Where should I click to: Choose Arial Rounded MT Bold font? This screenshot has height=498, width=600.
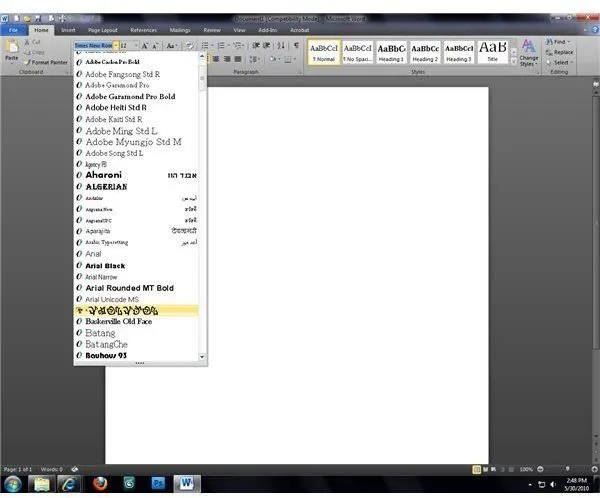[x=136, y=288]
